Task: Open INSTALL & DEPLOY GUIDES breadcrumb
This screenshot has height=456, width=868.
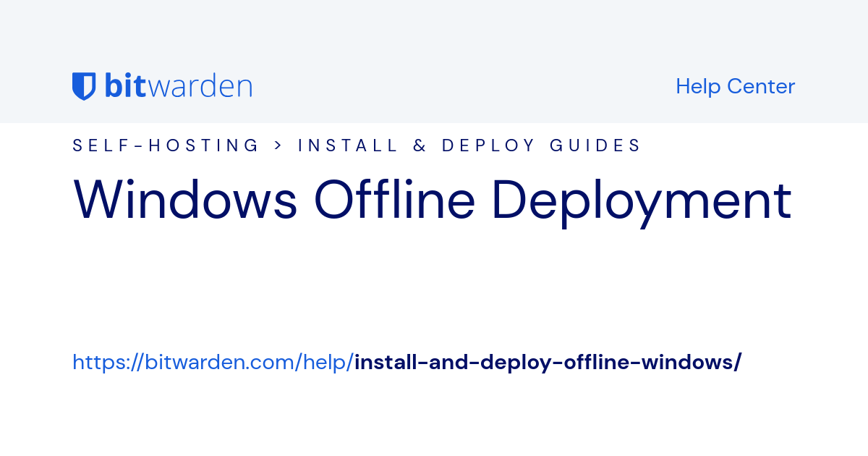Action: coord(468,145)
